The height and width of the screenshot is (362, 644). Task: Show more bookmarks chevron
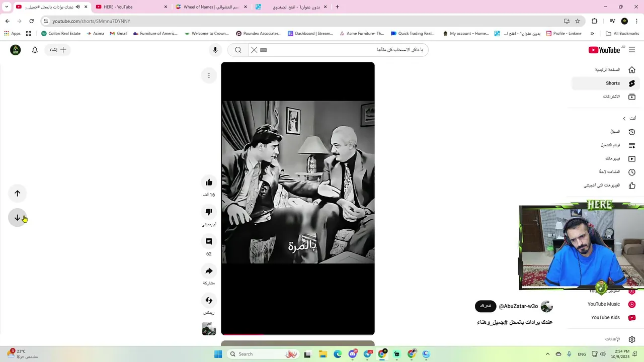click(x=592, y=34)
